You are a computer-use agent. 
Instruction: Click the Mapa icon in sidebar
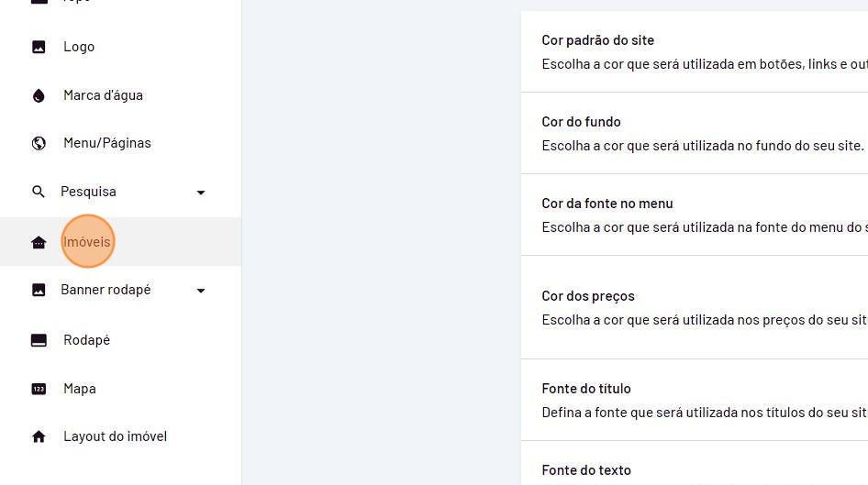(39, 389)
